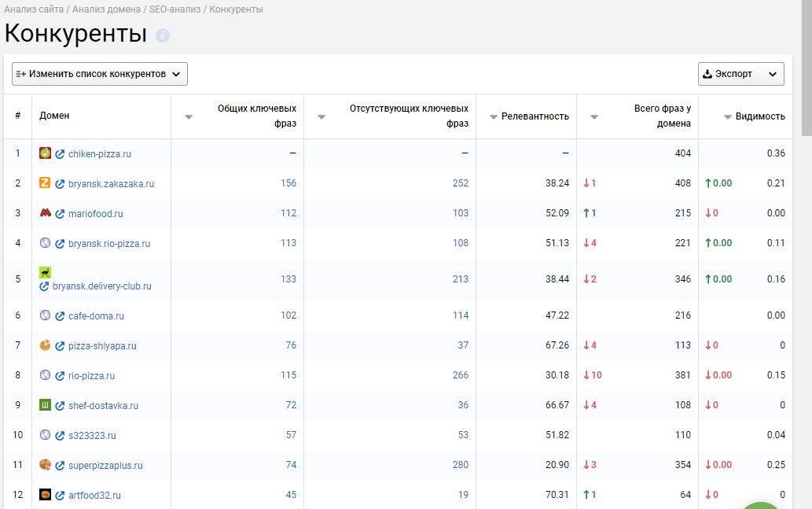The image size is (812, 509).
Task: Open the cafe-doma.ru domain link
Action: (97, 316)
